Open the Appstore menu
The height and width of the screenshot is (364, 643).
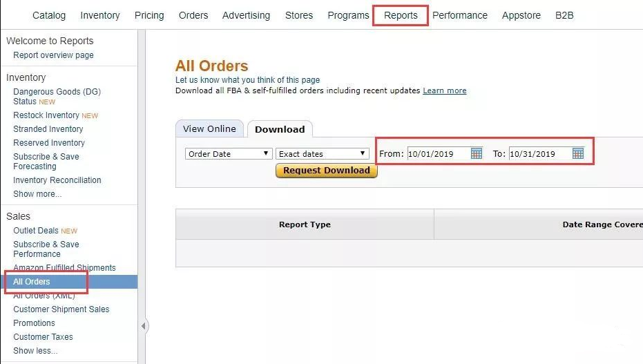tap(521, 16)
